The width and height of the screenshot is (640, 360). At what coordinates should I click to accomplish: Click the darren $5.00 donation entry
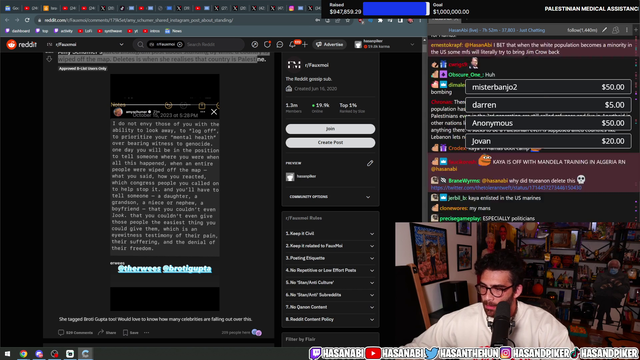pyautogui.click(x=548, y=105)
